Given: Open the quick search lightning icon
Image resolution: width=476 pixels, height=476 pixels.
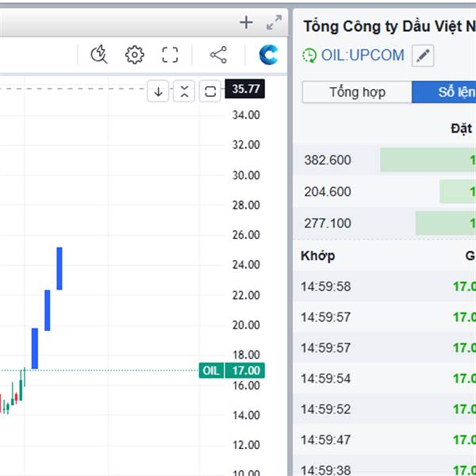Looking at the screenshot, I should click(x=99, y=55).
